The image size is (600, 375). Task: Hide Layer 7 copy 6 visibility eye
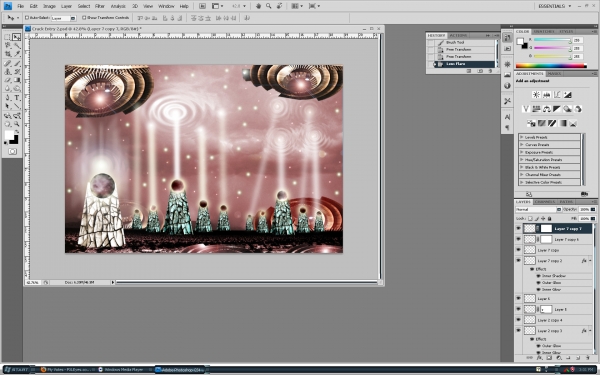coord(518,239)
